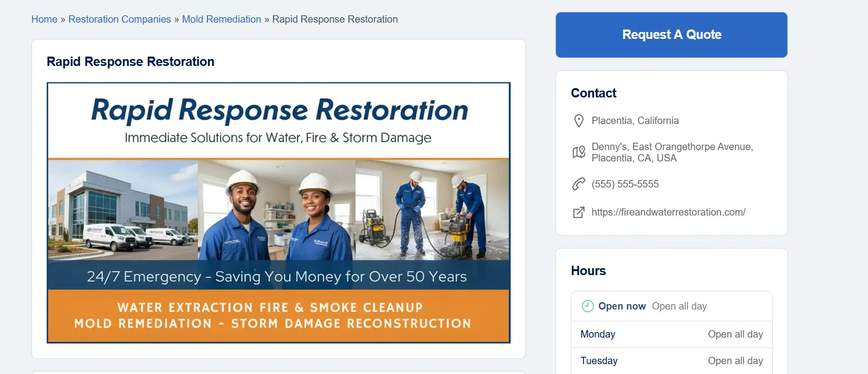Click the Hours section heading

pyautogui.click(x=588, y=271)
